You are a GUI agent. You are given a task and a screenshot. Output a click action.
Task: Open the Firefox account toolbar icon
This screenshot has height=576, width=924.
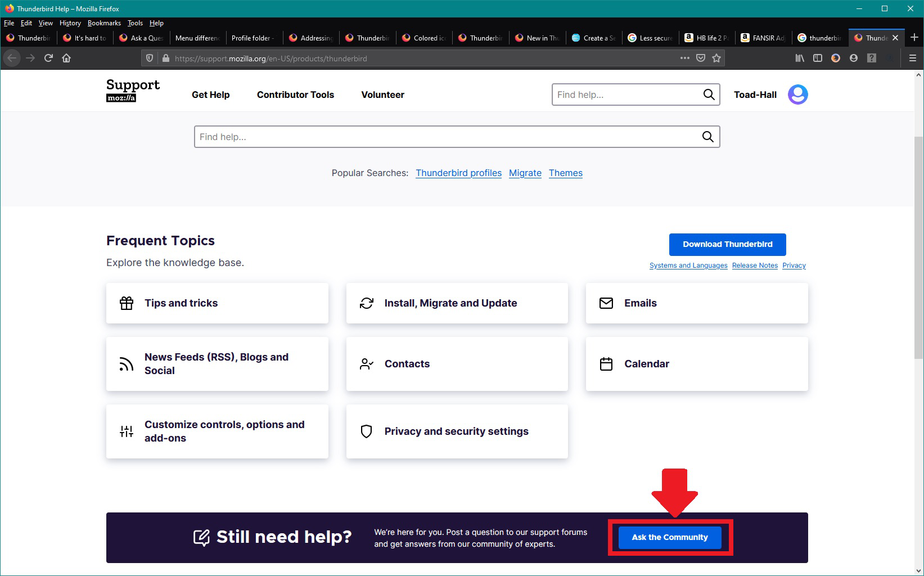[854, 58]
